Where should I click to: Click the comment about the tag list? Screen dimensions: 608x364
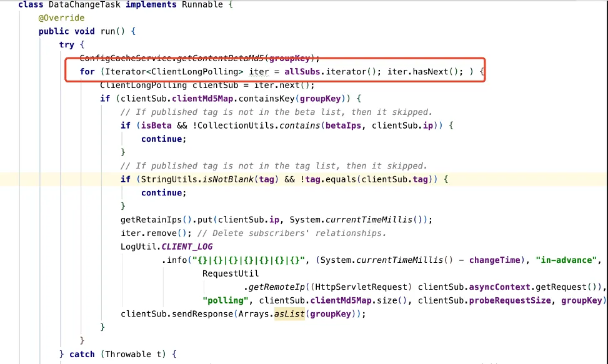pos(274,166)
